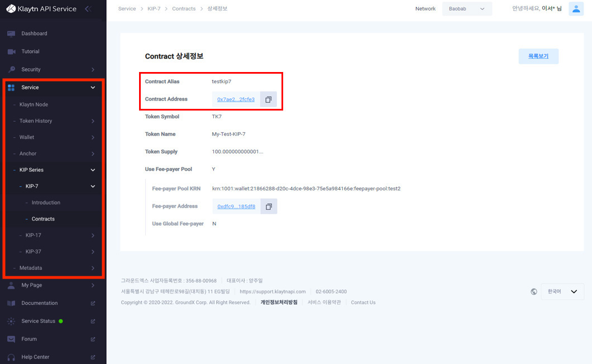This screenshot has height=364, width=592.
Task: Open contract address link 0x7ae2...2fcfe3
Action: (236, 99)
